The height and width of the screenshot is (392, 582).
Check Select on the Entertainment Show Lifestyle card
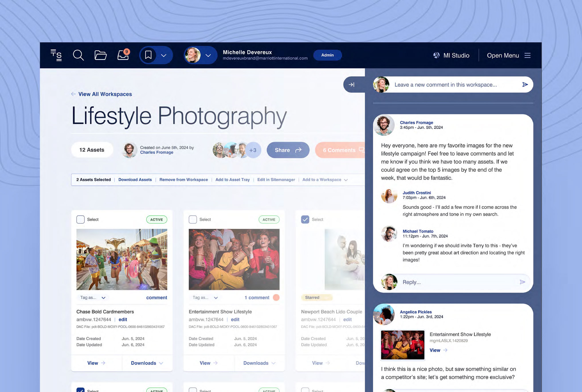pyautogui.click(x=193, y=219)
